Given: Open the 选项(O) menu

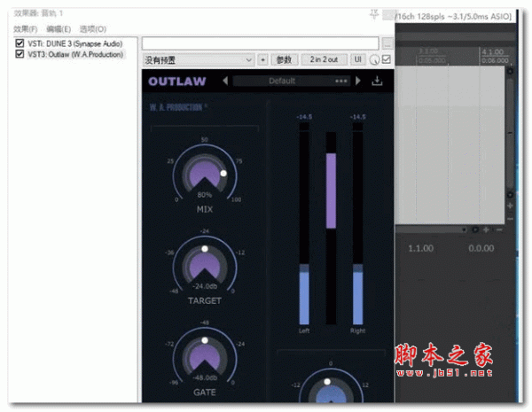Looking at the screenshot, I should click(92, 29).
